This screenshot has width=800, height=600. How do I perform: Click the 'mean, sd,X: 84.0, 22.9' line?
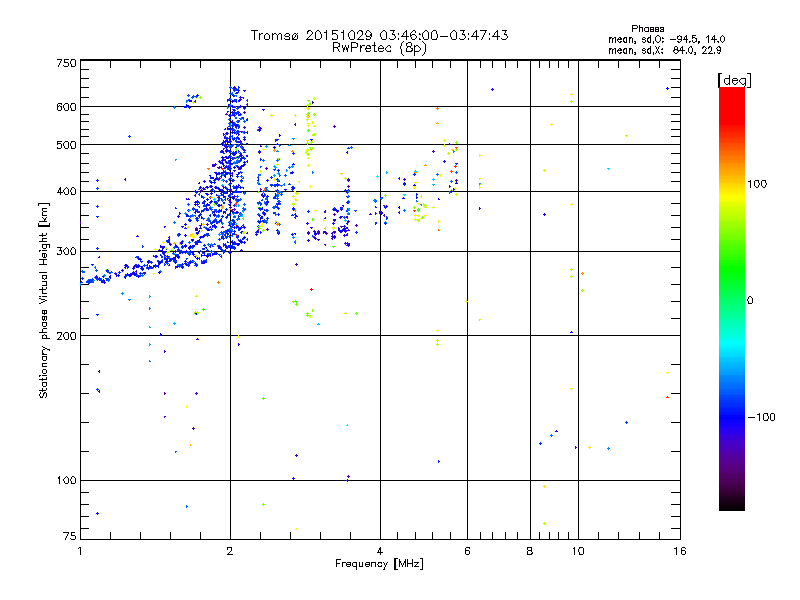(x=664, y=50)
